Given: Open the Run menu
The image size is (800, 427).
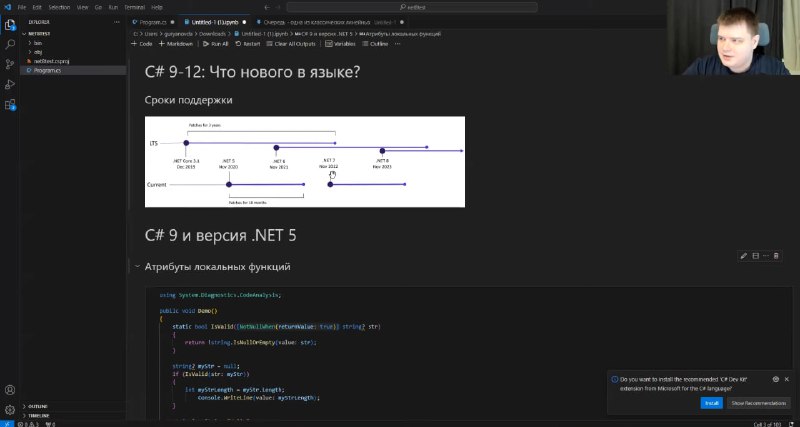Looking at the screenshot, I should (x=113, y=7).
